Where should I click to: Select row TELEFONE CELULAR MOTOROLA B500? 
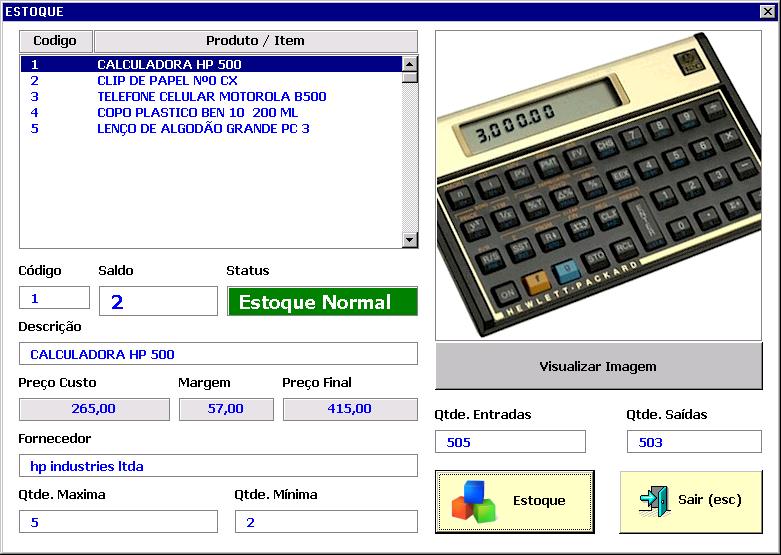pyautogui.click(x=211, y=97)
